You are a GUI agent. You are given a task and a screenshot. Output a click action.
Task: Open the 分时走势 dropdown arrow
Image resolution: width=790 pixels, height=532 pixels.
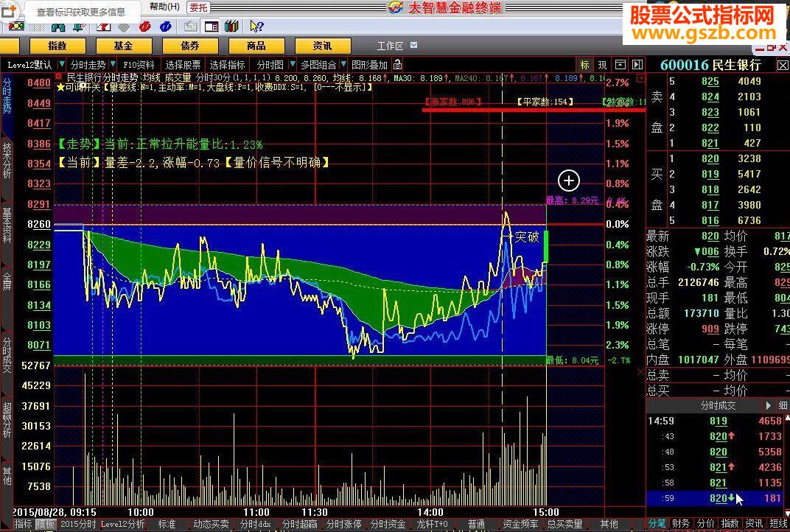point(113,65)
